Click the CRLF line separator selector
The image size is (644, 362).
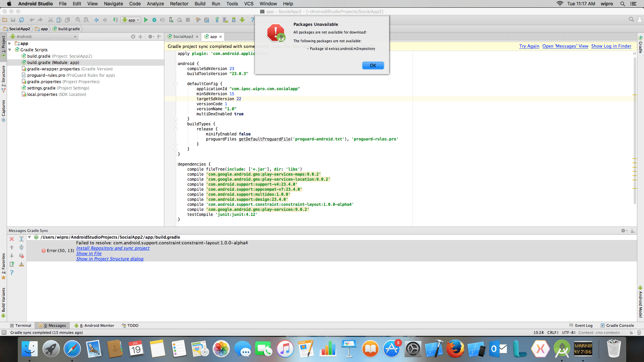(553, 333)
